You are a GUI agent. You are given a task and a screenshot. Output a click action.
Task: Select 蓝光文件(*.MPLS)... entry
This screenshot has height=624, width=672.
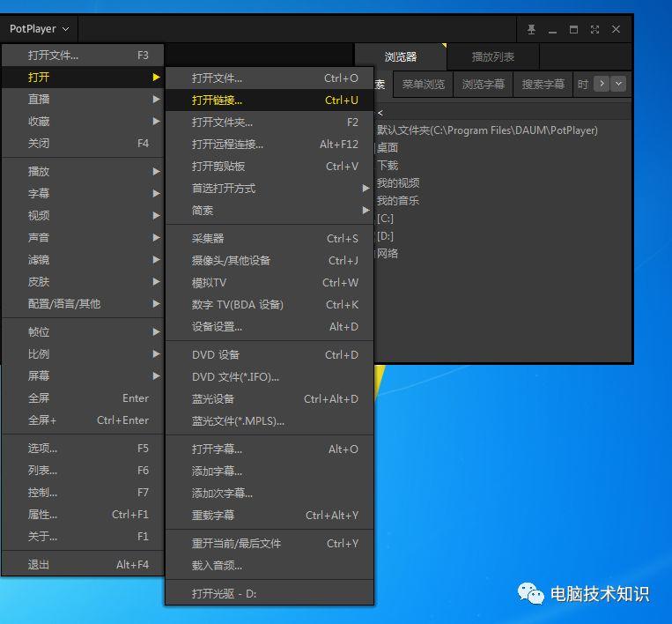tap(270, 421)
